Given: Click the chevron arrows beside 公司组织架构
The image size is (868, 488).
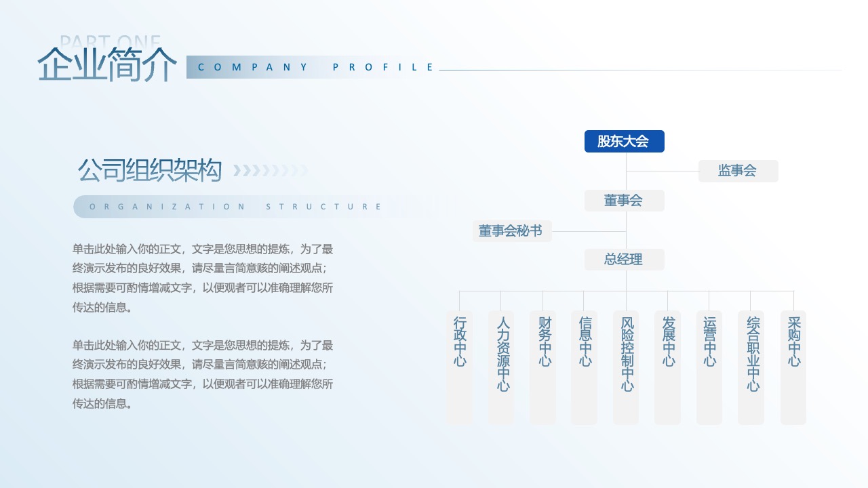Looking at the screenshot, I should coord(271,170).
